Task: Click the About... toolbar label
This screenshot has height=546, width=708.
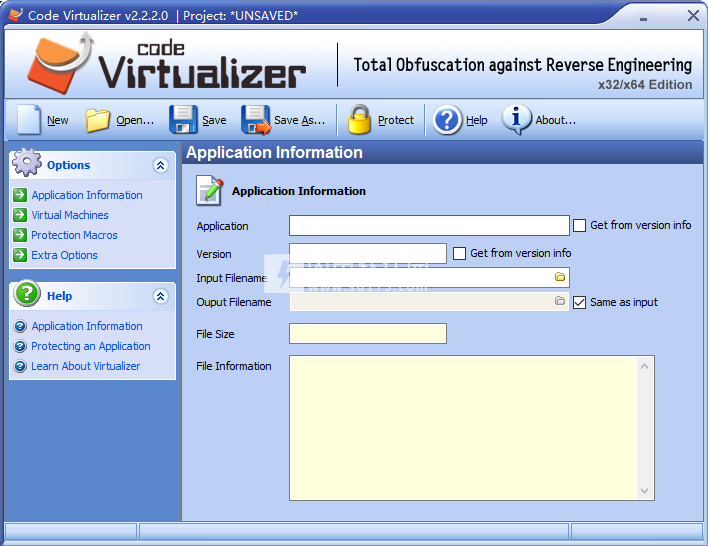Action: [555, 121]
